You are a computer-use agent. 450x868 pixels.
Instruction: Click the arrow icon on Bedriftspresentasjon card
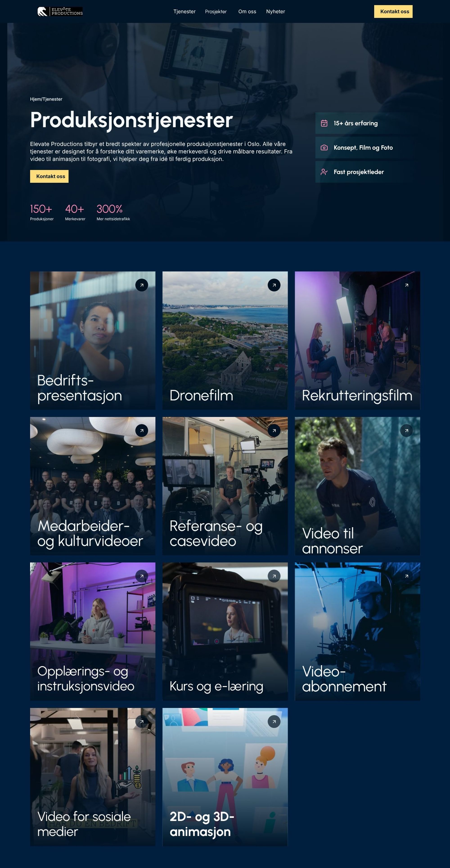(x=142, y=285)
